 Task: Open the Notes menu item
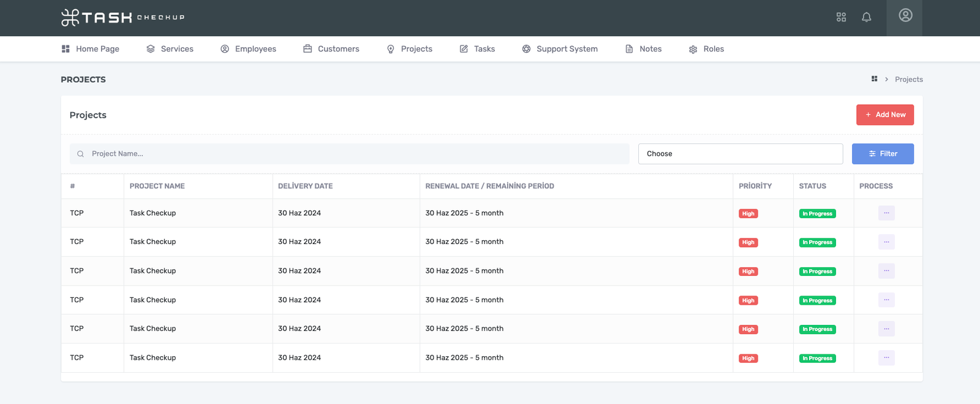point(643,49)
